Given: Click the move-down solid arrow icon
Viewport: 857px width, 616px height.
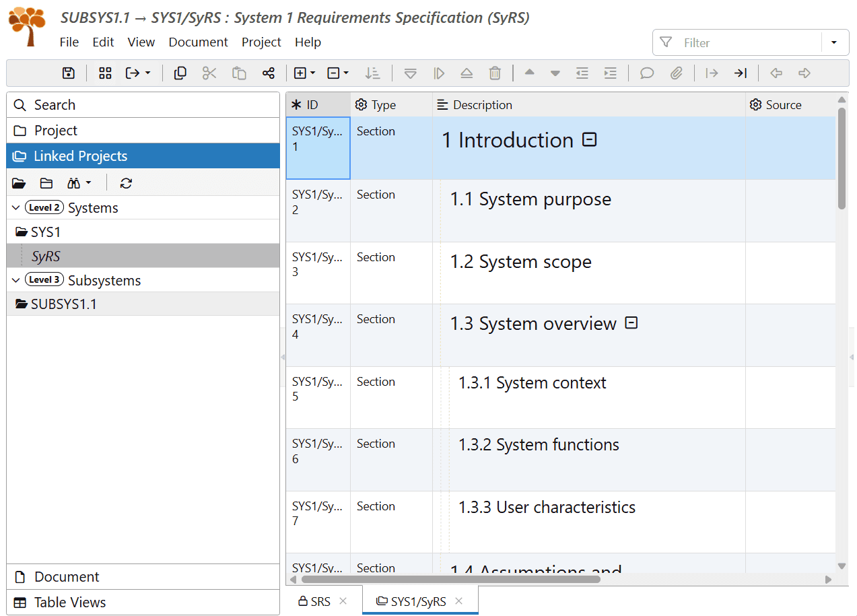Looking at the screenshot, I should [x=555, y=73].
